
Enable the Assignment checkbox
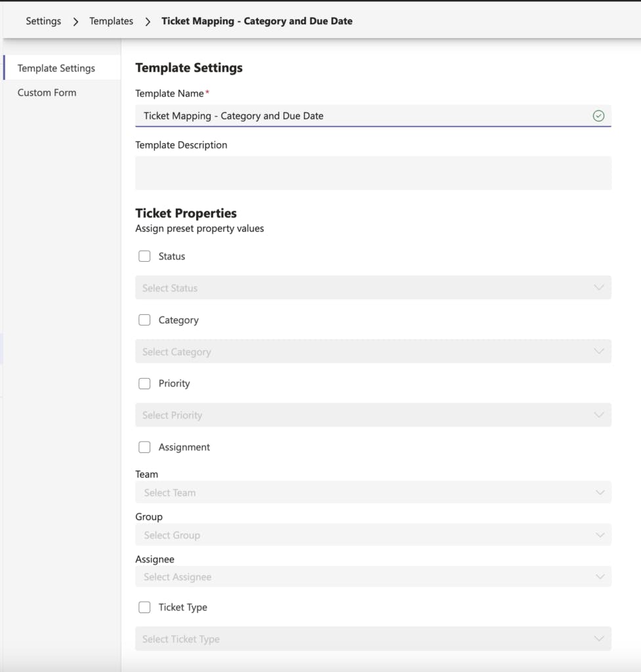[x=144, y=447]
